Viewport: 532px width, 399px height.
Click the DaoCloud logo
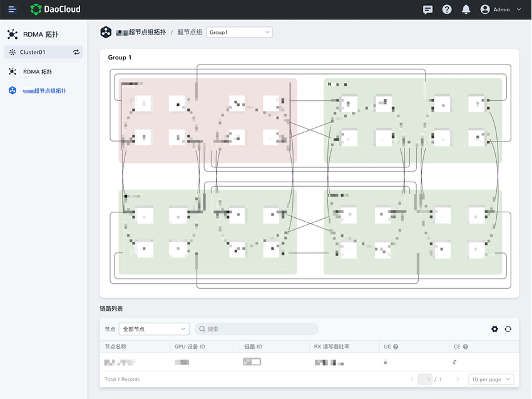coord(56,9)
